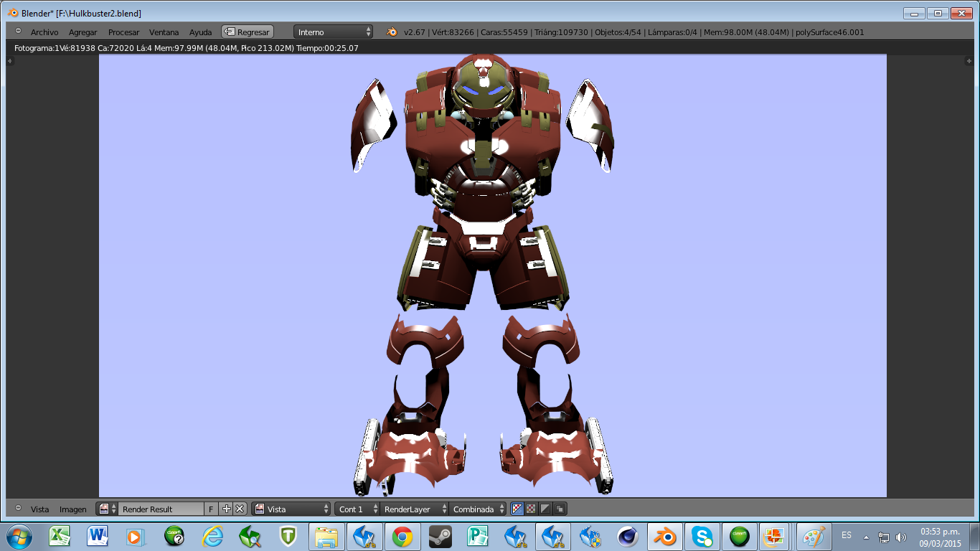Viewport: 980px width, 551px height.
Task: Open Internet Explorer from the taskbar
Action: 212,536
